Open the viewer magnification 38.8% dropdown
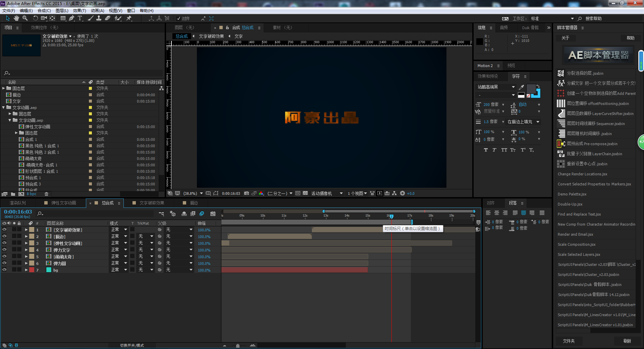Viewport: 644px width, 349px height. (x=193, y=193)
